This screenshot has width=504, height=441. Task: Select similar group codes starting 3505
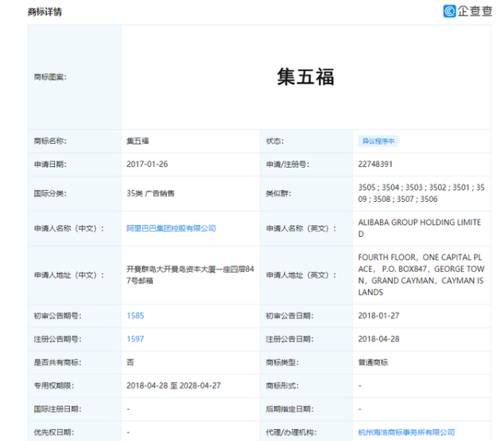[x=421, y=193]
